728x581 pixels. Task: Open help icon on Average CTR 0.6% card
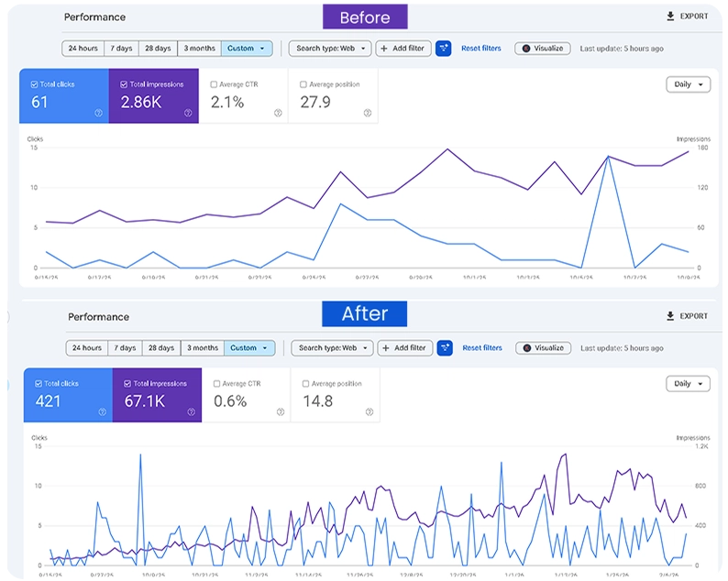tap(281, 413)
